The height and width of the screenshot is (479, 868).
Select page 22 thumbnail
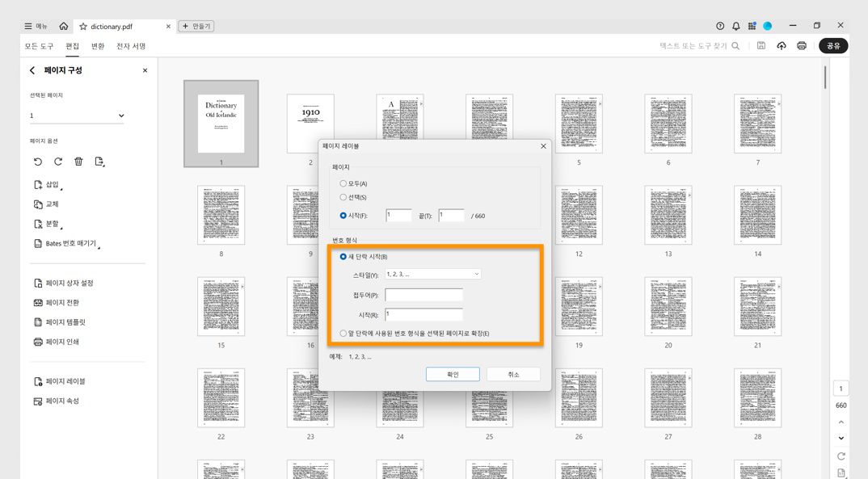coord(221,397)
